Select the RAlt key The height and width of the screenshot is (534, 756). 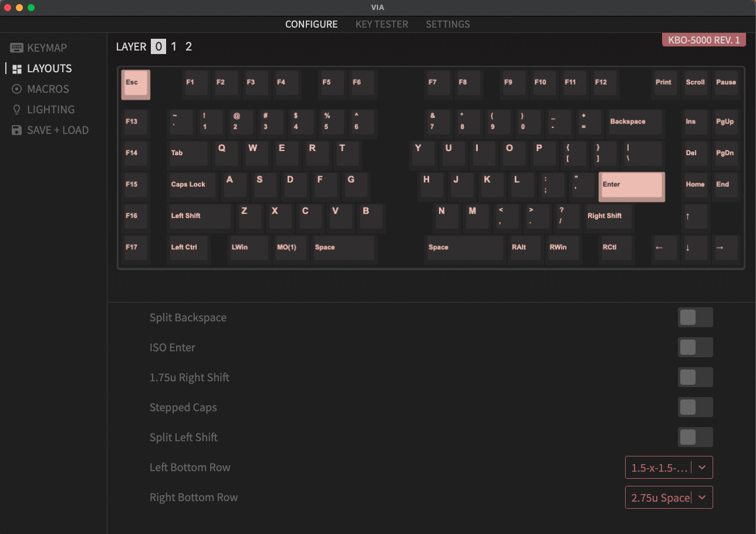click(x=525, y=250)
